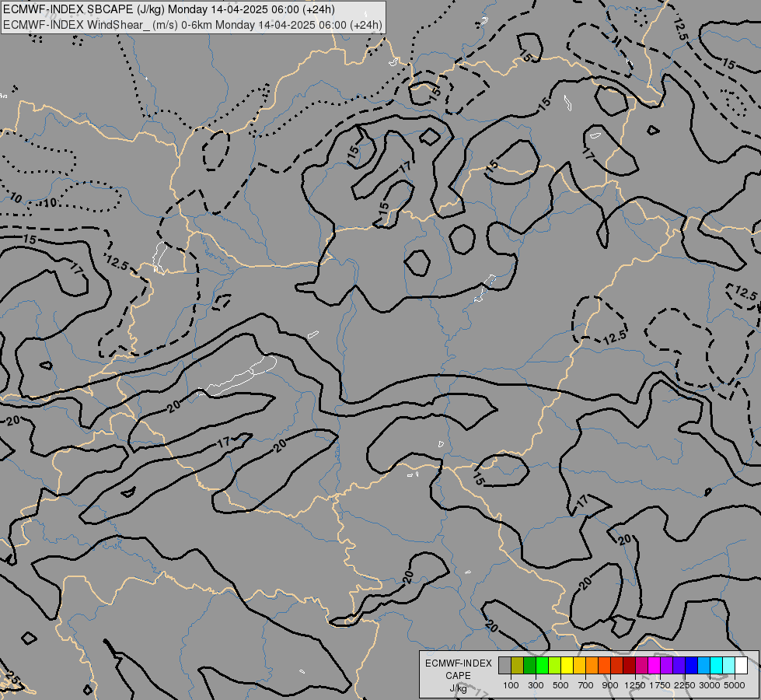Click the grey swatch in the CAPE legend
The width and height of the screenshot is (761, 700).
504,666
